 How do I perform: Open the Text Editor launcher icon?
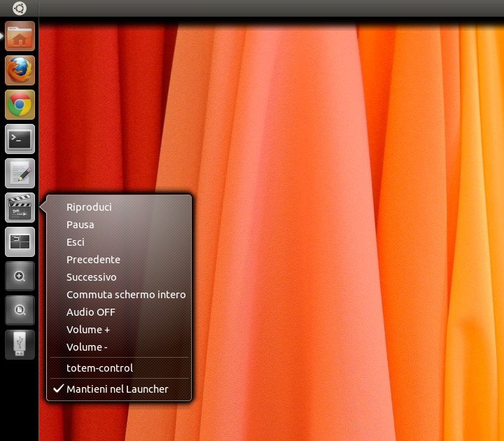click(20, 174)
